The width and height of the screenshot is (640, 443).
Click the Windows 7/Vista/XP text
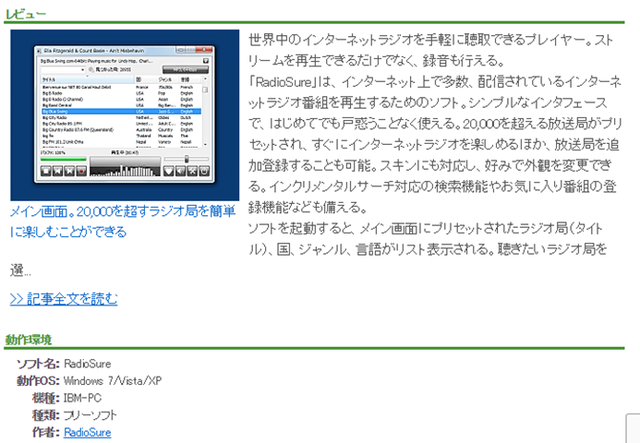[x=113, y=381]
